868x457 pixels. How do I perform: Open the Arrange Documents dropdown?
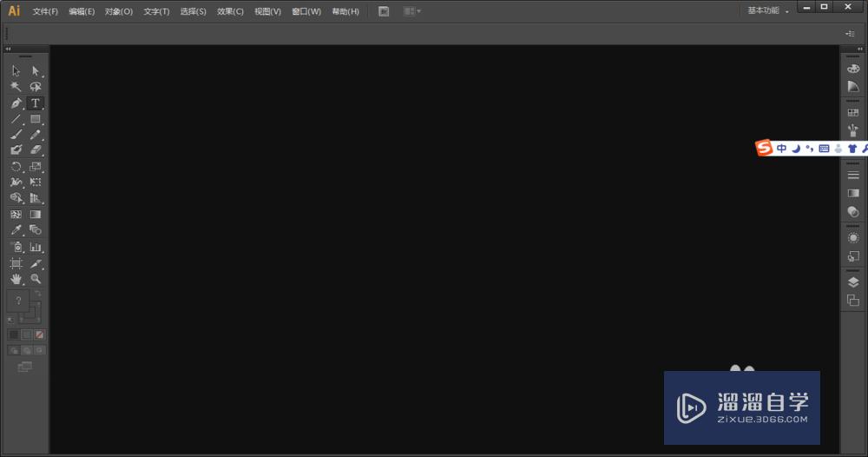click(411, 11)
